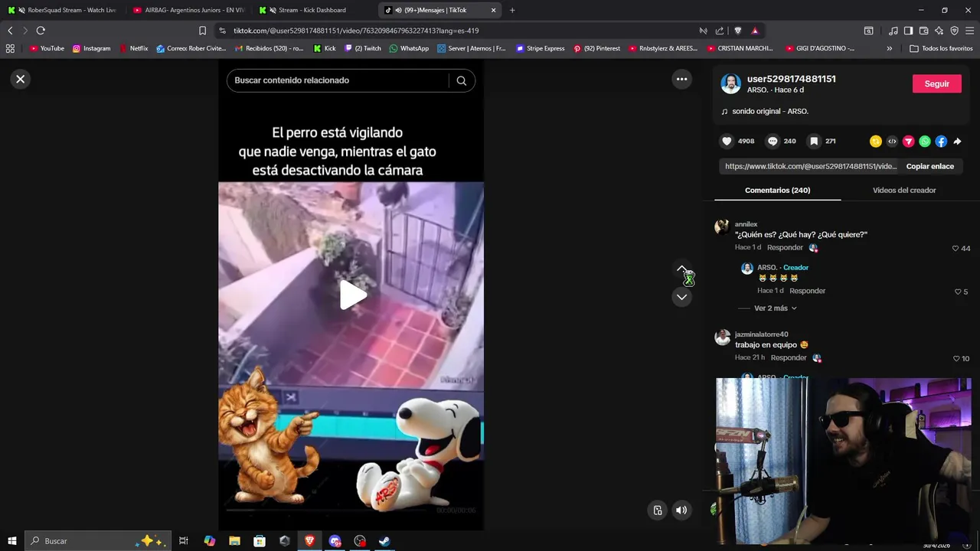
Task: Open Windows Task View
Action: click(x=184, y=541)
